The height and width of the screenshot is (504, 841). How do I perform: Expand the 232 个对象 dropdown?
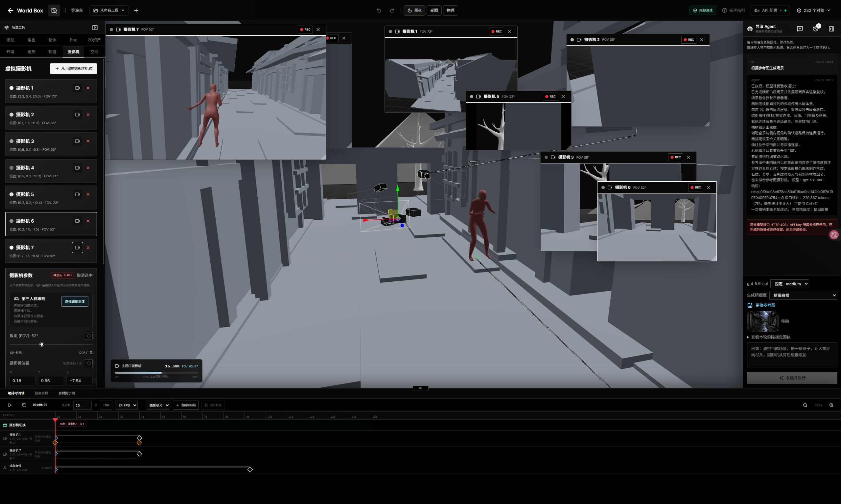pos(813,11)
